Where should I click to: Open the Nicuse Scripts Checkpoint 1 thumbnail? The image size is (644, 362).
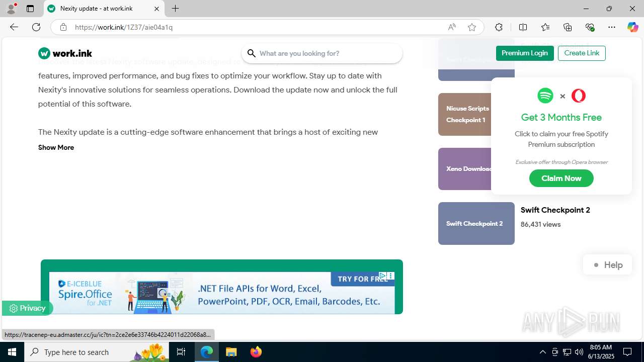(464, 114)
